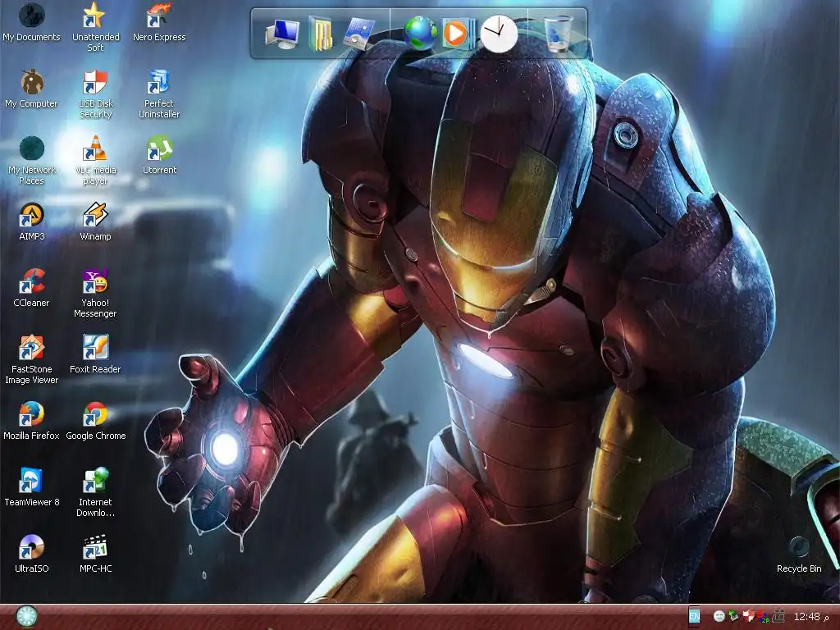Click the smiley face tray icon
This screenshot has height=630, width=840.
(719, 617)
